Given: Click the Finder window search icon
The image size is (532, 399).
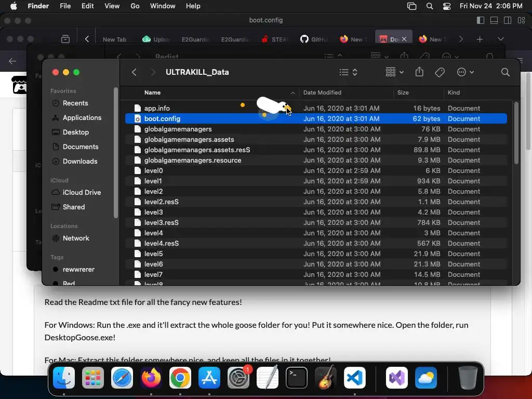Looking at the screenshot, I should [x=505, y=72].
